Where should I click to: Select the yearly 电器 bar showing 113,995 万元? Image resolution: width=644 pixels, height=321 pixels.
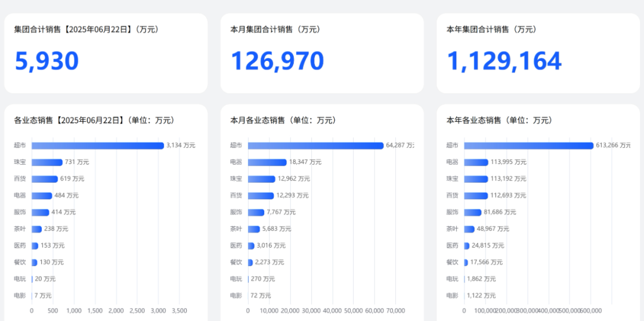(x=476, y=162)
